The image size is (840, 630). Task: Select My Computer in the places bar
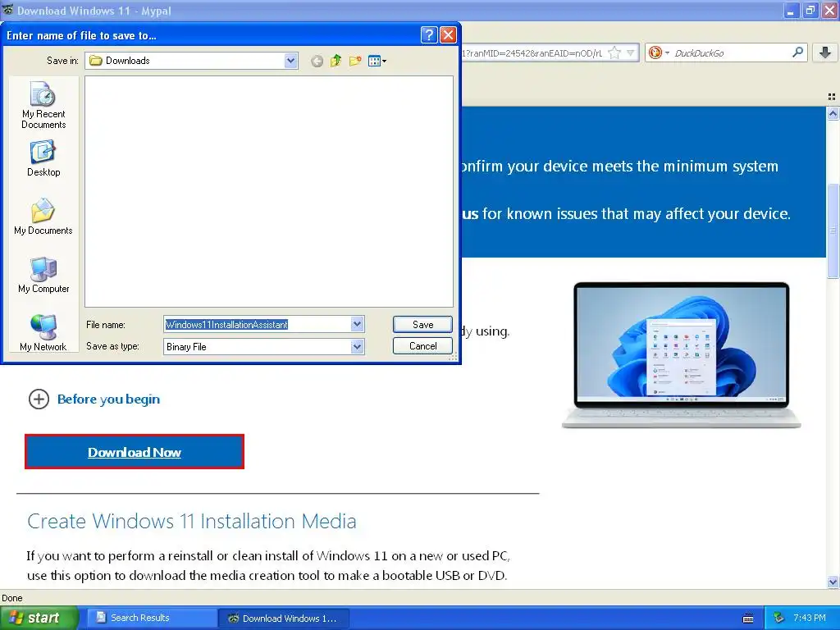click(x=43, y=275)
